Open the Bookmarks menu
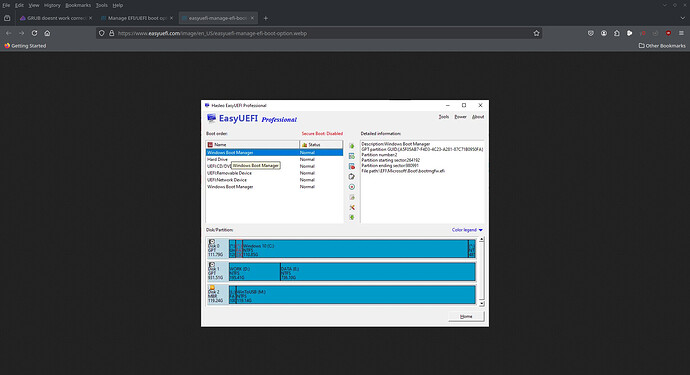Viewport: 690px width, 375px height. pos(78,5)
